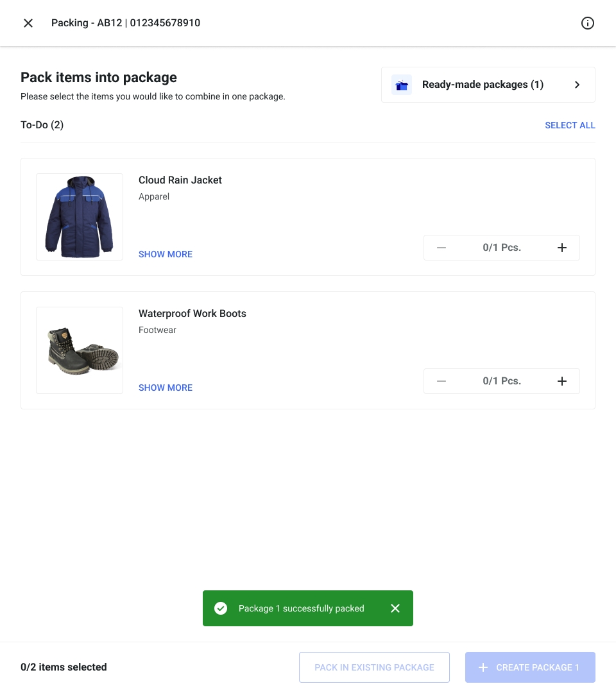
Task: Click the green success checkmark icon
Action: (221, 608)
